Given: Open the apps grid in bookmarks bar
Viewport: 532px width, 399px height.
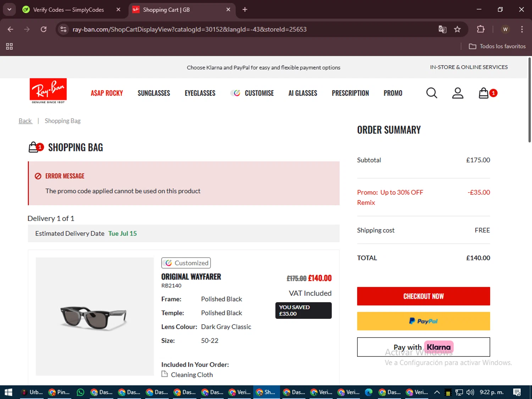Looking at the screenshot, I should pos(10,46).
